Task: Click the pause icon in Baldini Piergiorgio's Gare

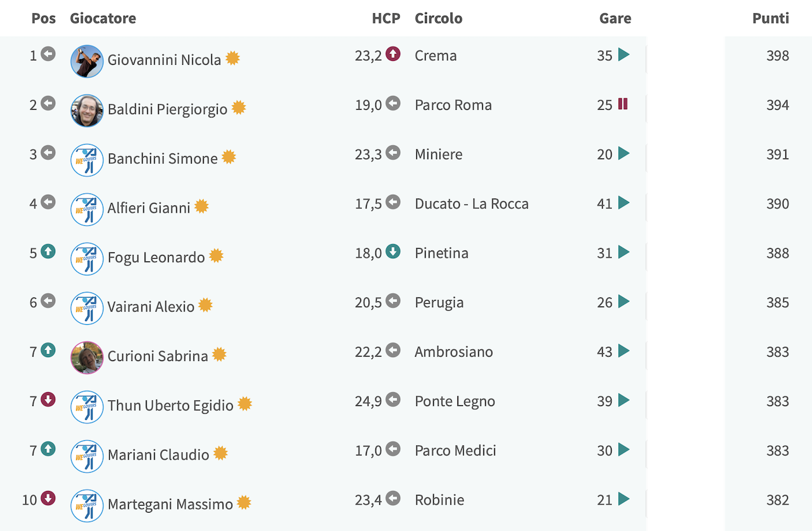Action: tap(623, 103)
